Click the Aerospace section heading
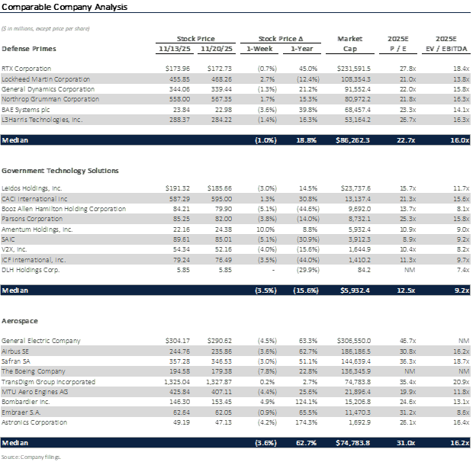The image size is (476, 462). 20,322
